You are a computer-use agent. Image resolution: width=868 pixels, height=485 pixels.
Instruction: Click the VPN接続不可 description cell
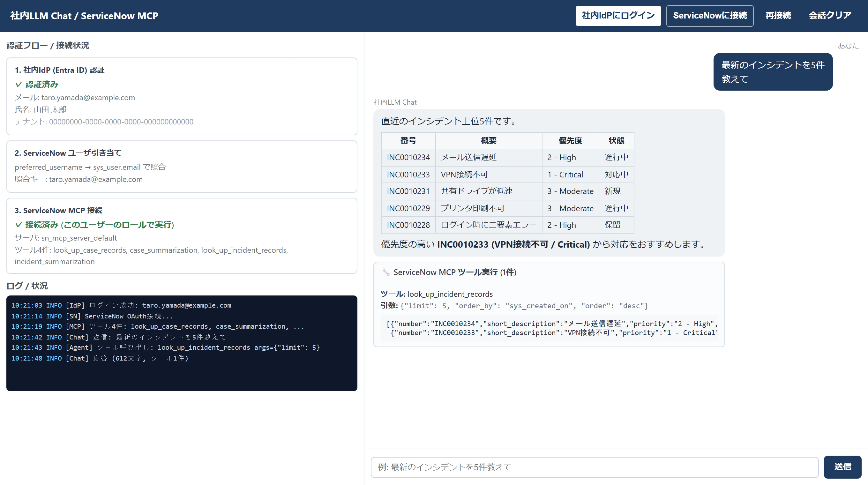point(488,175)
